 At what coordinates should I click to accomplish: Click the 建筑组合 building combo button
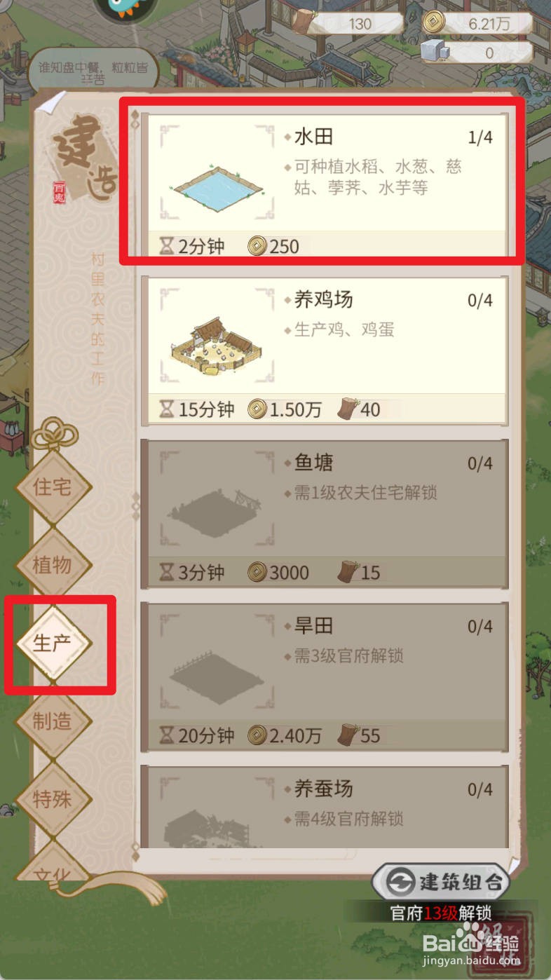tap(440, 881)
